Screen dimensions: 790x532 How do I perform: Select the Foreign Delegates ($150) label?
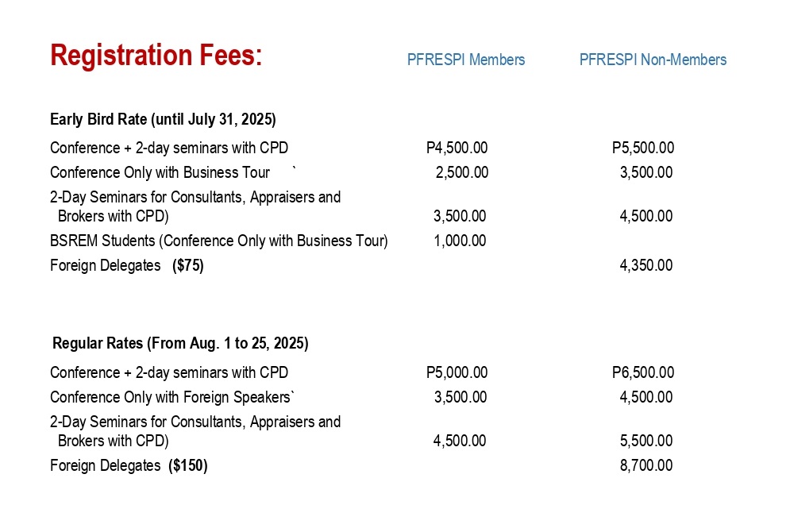pos(129,465)
